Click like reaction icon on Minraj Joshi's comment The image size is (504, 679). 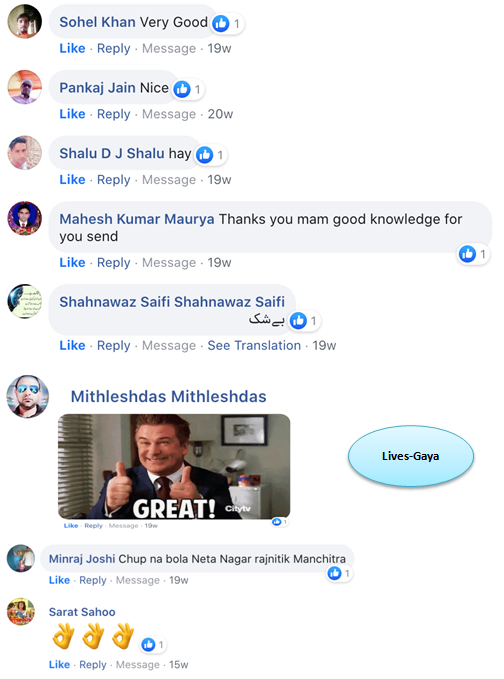point(334,573)
